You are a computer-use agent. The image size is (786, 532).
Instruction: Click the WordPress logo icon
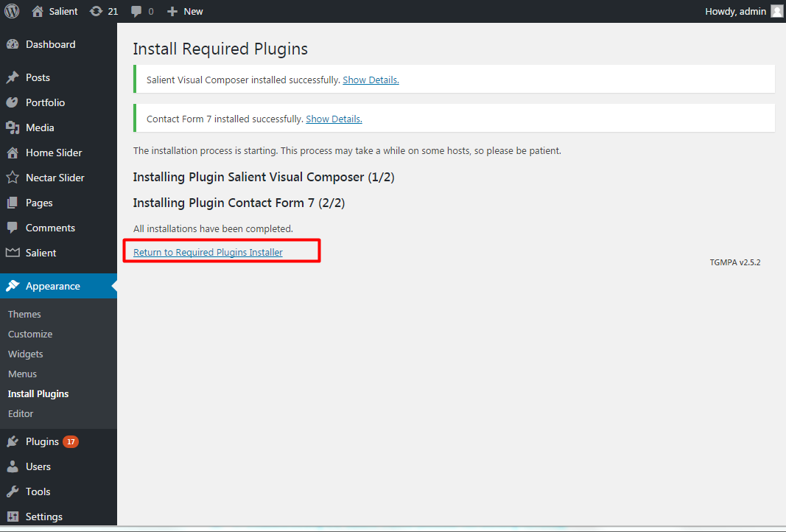pos(12,11)
